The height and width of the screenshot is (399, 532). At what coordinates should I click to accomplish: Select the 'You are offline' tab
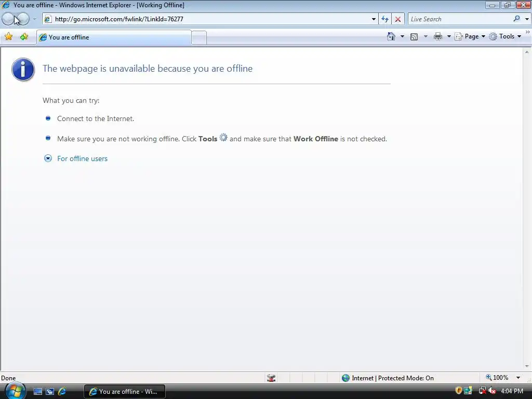coord(114,37)
